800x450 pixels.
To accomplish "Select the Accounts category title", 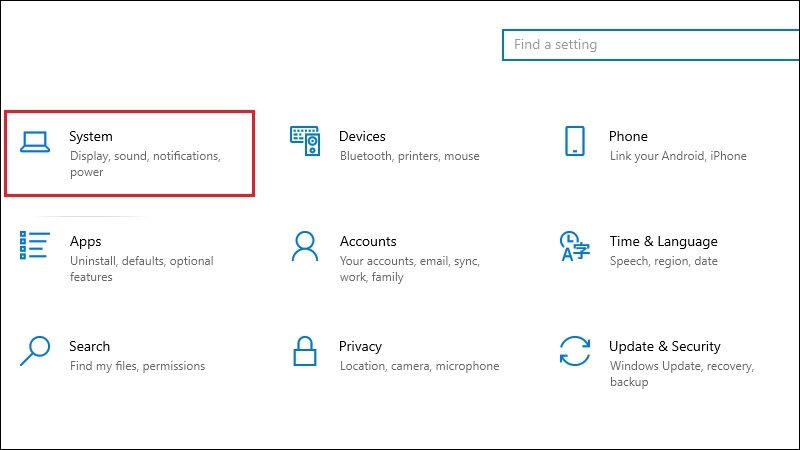I will (368, 241).
